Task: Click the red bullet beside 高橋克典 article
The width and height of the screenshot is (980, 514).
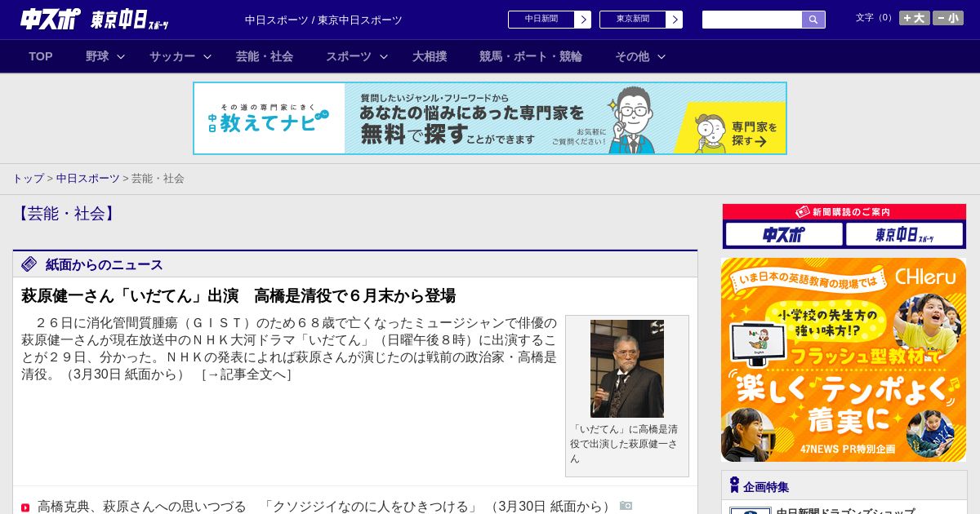Action: (x=25, y=507)
